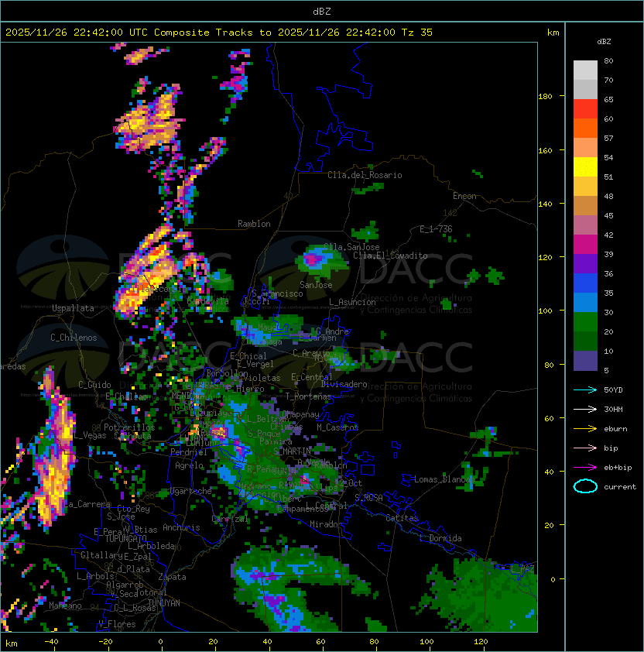Click the Encon place label
The height and width of the screenshot is (652, 644).
tap(464, 196)
